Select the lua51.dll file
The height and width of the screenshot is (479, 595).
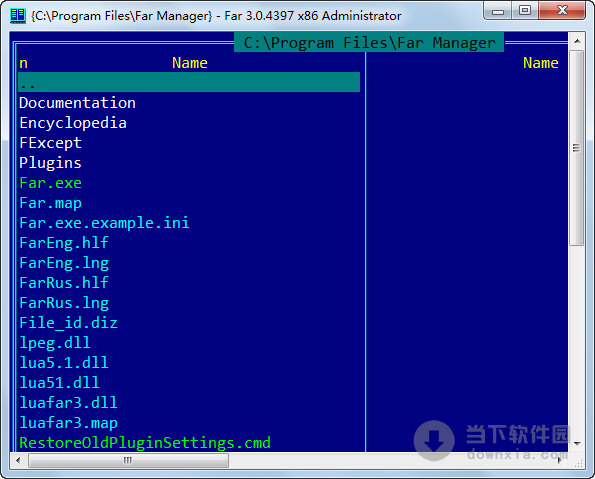(x=59, y=383)
